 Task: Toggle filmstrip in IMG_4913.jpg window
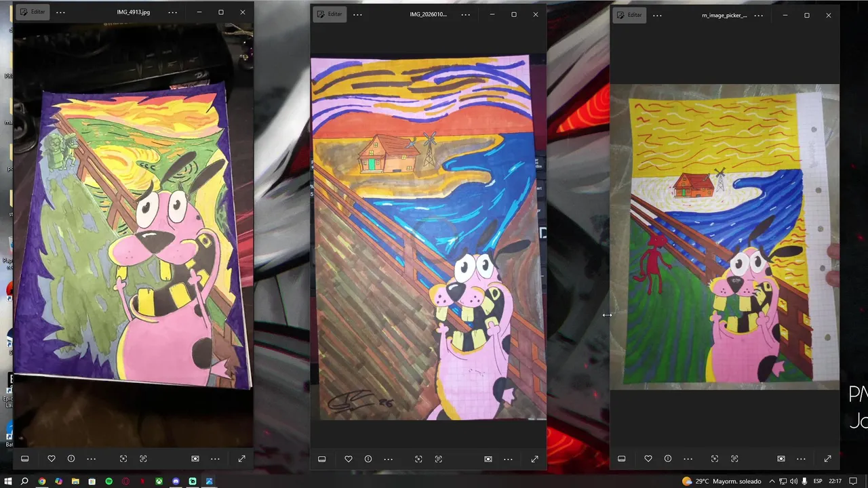point(25,459)
